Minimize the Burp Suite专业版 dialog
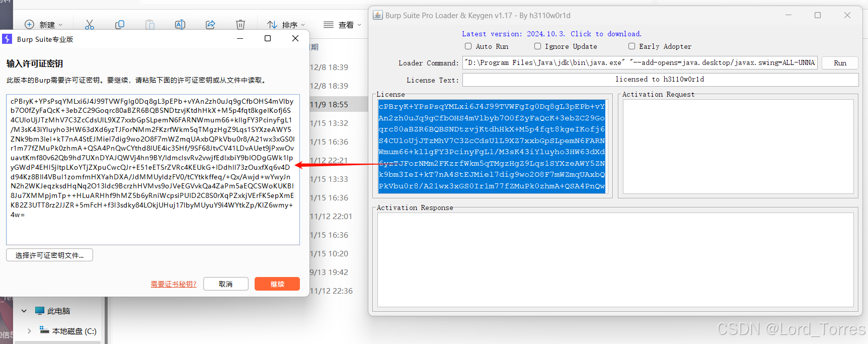The image size is (868, 344). pyautogui.click(x=240, y=38)
